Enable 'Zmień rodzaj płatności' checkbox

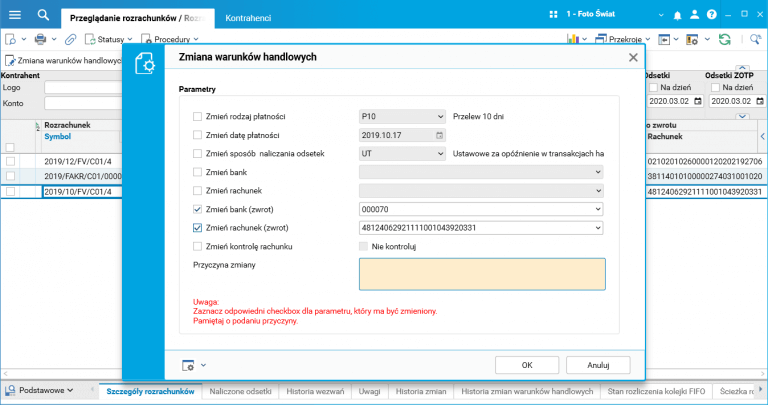[198, 115]
